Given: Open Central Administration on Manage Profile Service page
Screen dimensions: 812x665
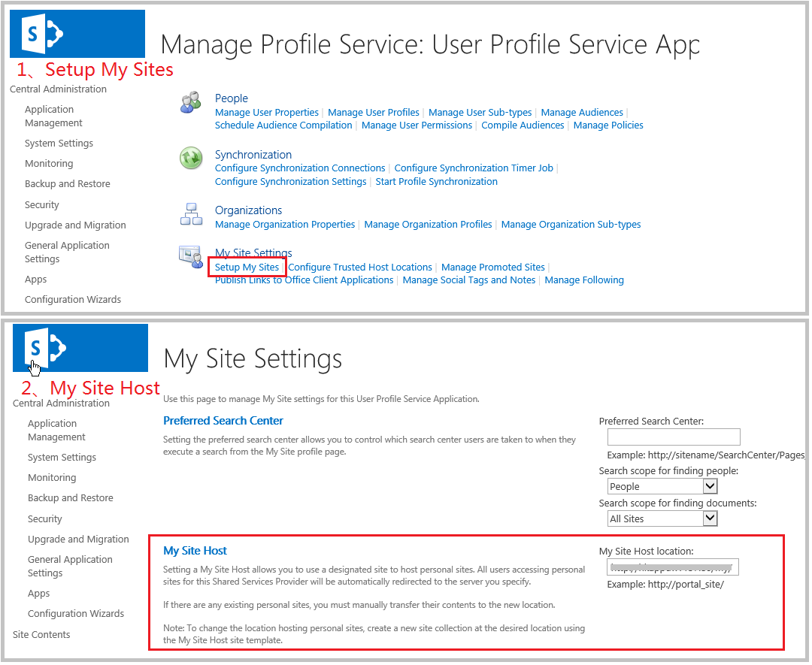Looking at the screenshot, I should click(58, 89).
